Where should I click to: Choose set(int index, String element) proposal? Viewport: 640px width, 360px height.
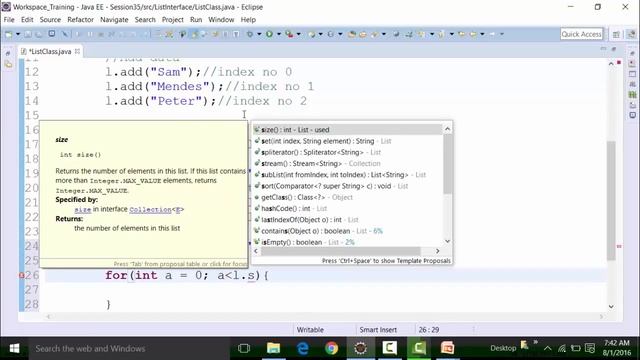point(347,141)
